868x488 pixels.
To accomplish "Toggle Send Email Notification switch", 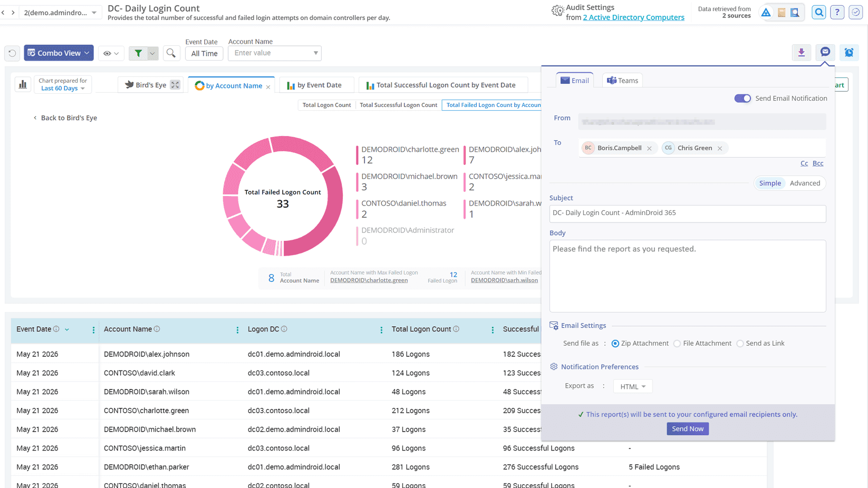I will tap(742, 99).
